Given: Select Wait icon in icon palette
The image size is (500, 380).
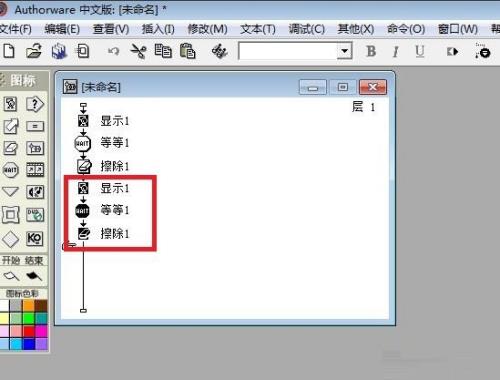Looking at the screenshot, I should [10, 170].
